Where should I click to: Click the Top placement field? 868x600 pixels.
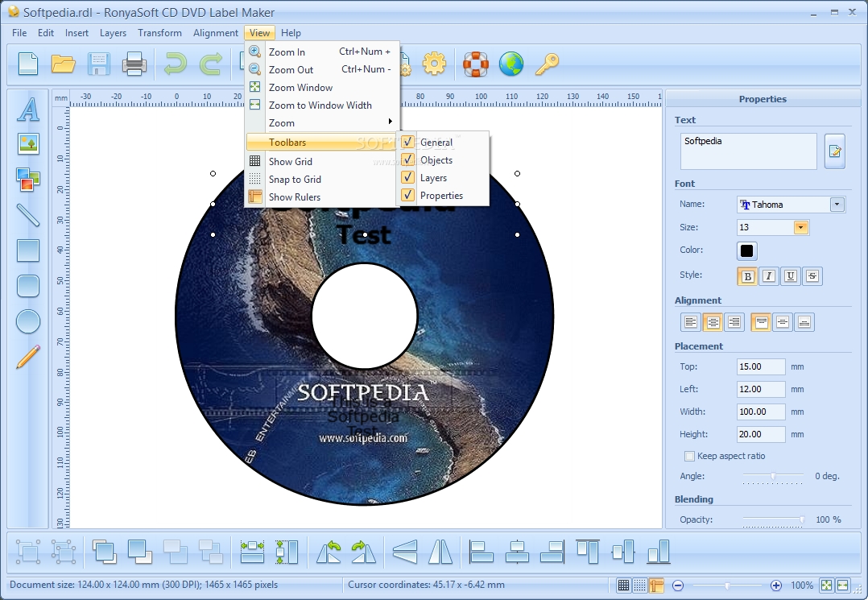click(x=761, y=366)
